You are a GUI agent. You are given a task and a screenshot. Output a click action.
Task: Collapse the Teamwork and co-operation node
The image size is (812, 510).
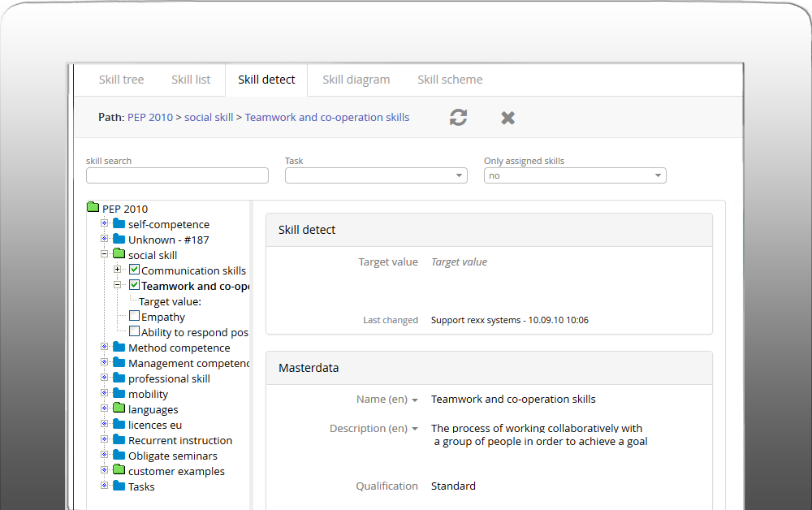tap(118, 285)
